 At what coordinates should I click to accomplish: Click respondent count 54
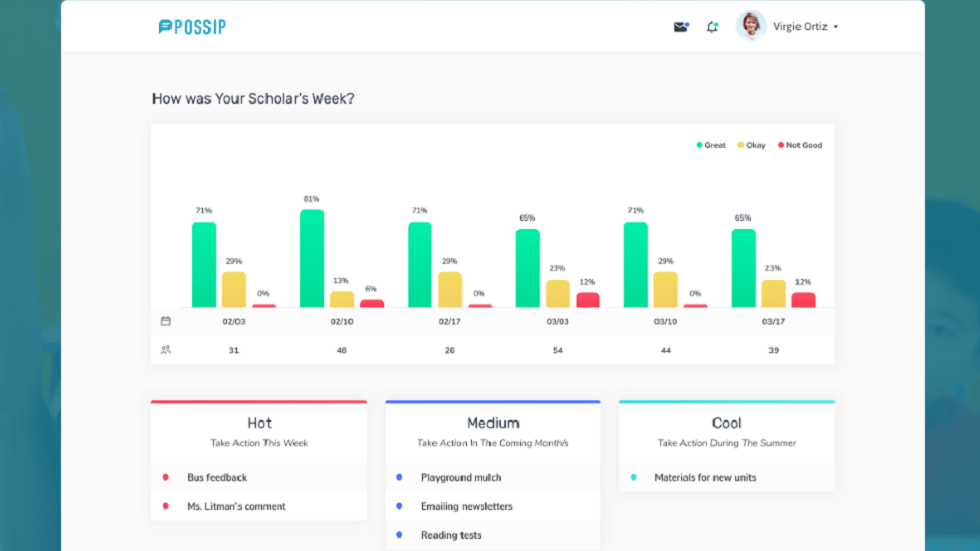pos(558,350)
